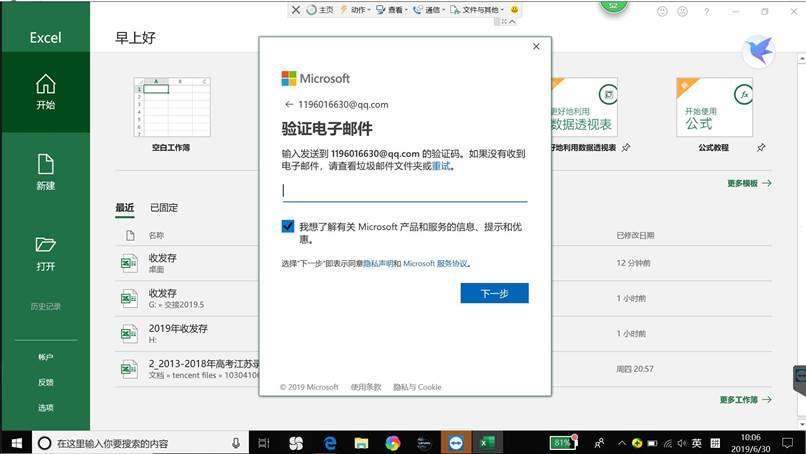Open the 文件与其他 dropdown menu
The width and height of the screenshot is (806, 454).
coord(477,9)
